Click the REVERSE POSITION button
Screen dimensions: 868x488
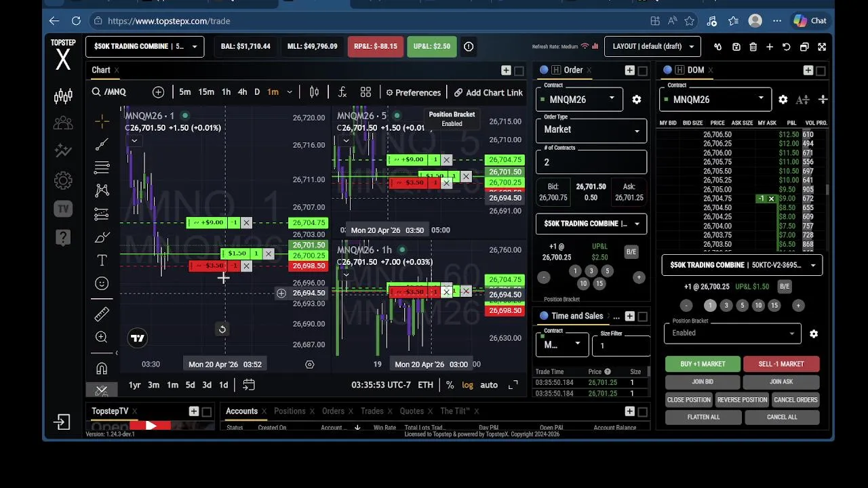click(x=742, y=400)
